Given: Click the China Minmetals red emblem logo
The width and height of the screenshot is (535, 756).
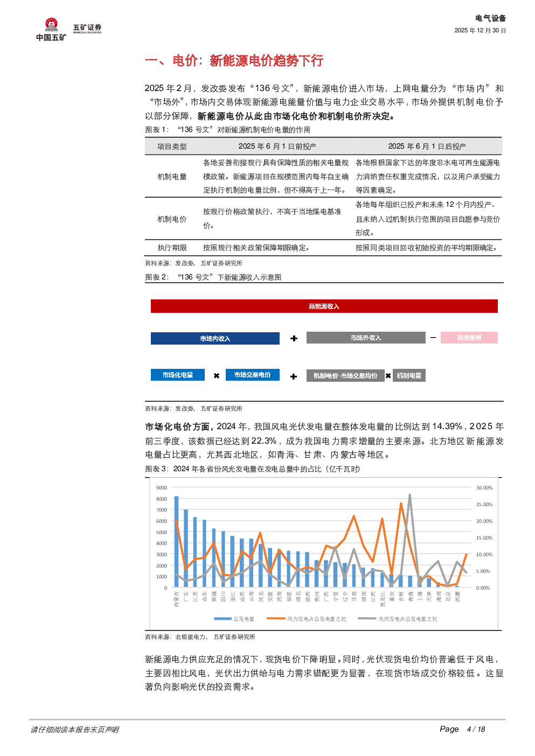Looking at the screenshot, I should pyautogui.click(x=51, y=25).
